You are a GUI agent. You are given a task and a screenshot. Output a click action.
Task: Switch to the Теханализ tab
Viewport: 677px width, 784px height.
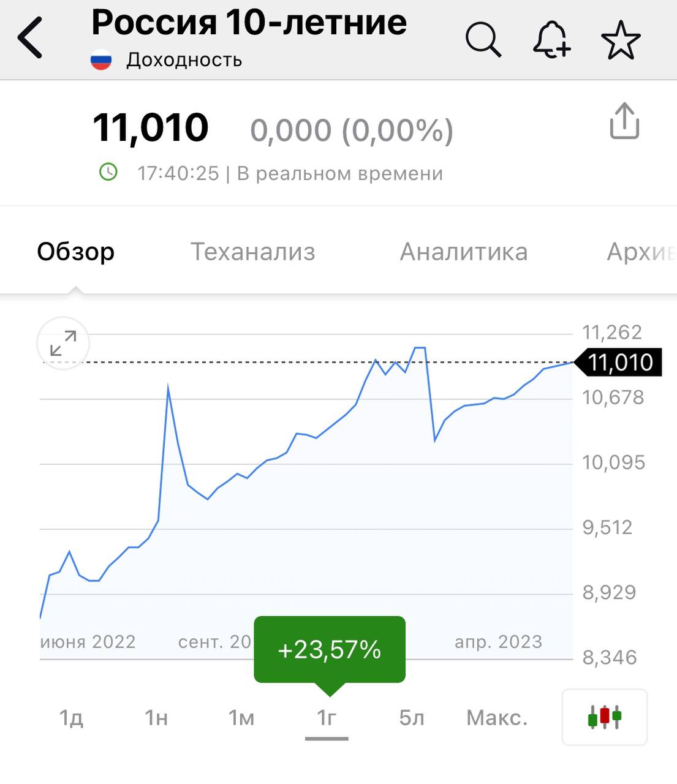point(252,252)
